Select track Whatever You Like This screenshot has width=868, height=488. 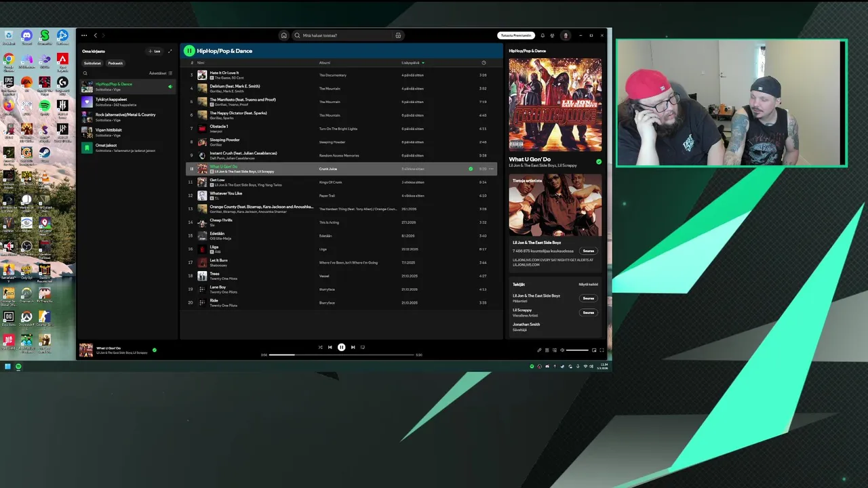[341, 195]
